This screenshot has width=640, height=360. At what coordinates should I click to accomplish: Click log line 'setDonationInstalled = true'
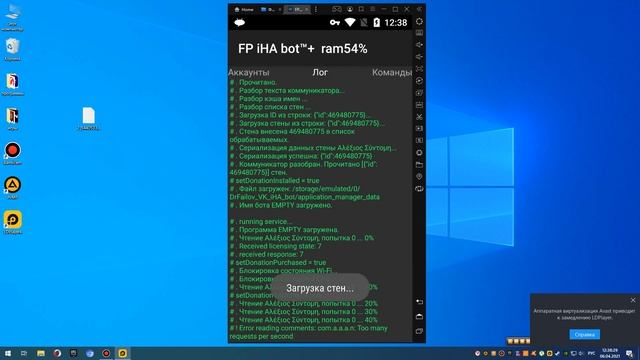pos(275,180)
